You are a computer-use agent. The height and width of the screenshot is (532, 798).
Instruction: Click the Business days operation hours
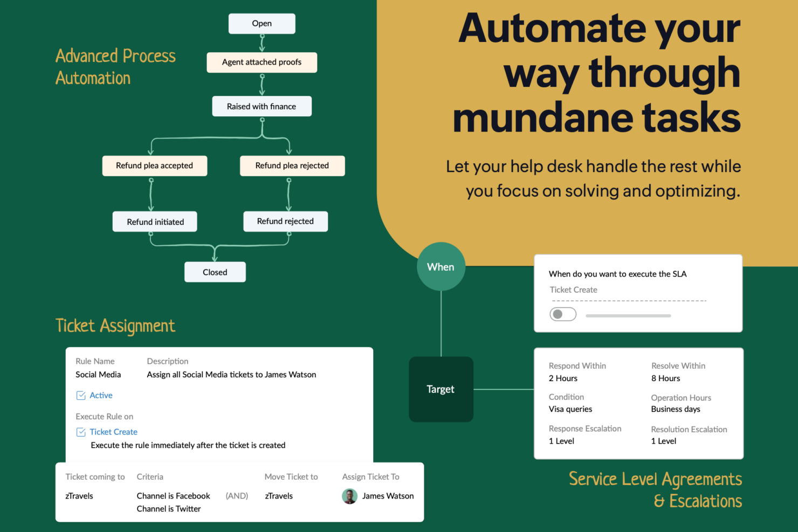(675, 409)
